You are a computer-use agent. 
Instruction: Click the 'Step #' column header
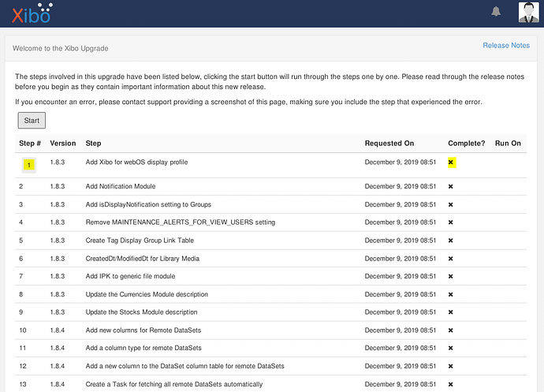(30, 144)
